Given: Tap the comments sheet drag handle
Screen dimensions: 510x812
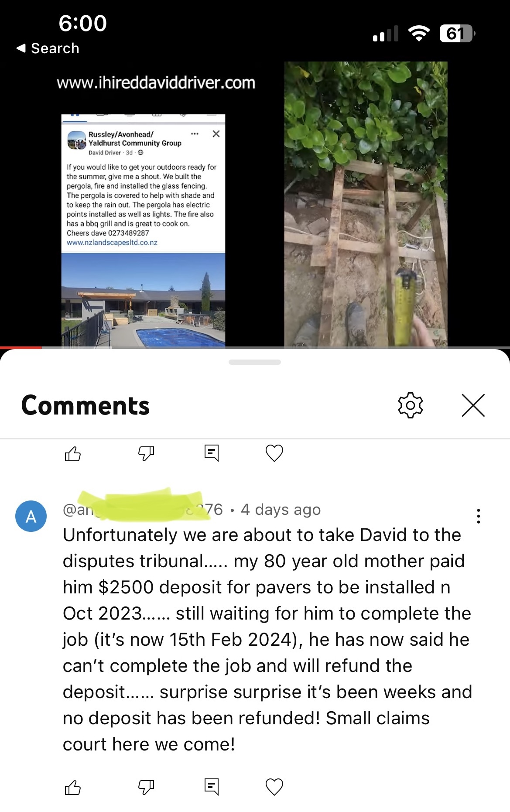Looking at the screenshot, I should (x=255, y=362).
